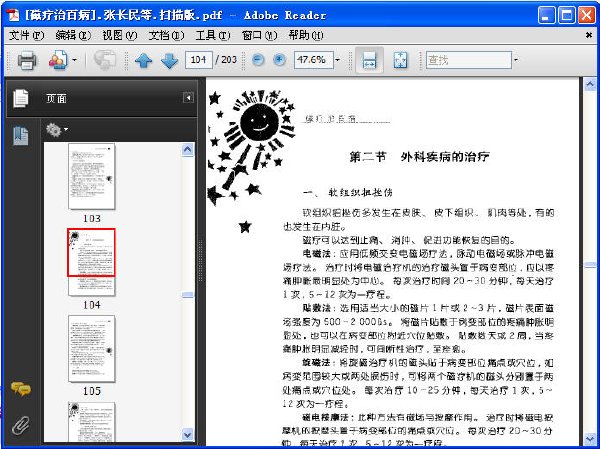
Task: Click document scroll down arrow
Action: coord(590,438)
